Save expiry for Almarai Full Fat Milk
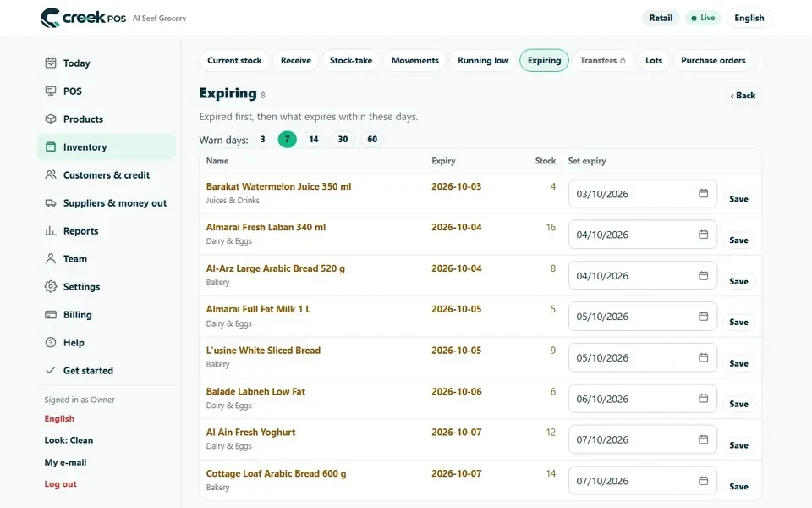The image size is (812, 508). [738, 322]
